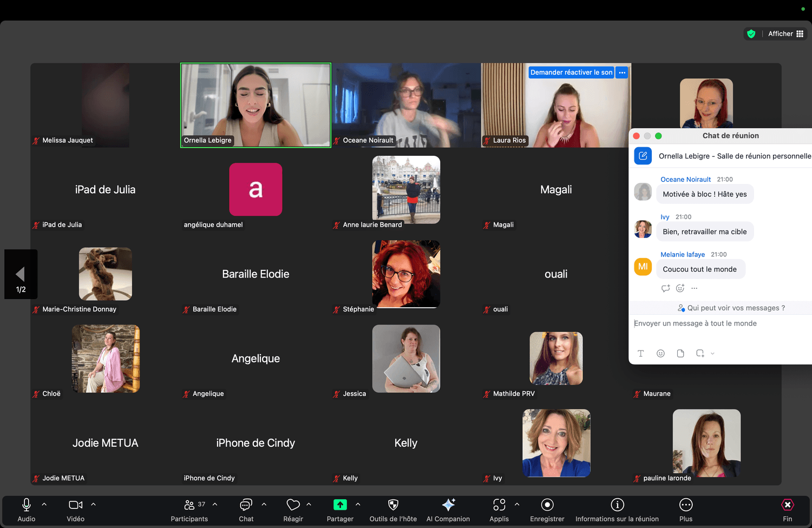
Task: Expand chat options arrow in toolbar
Action: click(x=264, y=504)
